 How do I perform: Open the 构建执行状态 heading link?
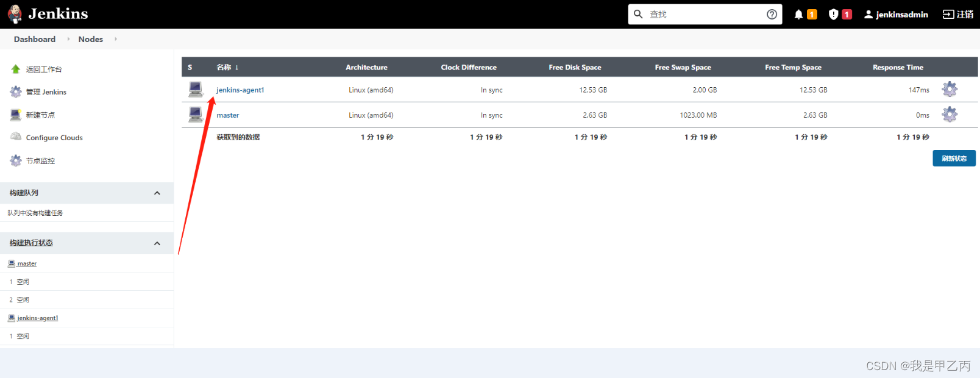pyautogui.click(x=31, y=243)
